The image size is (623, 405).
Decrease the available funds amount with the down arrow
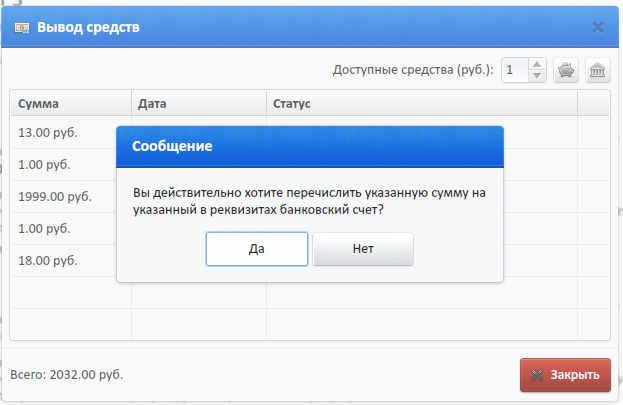point(537,76)
